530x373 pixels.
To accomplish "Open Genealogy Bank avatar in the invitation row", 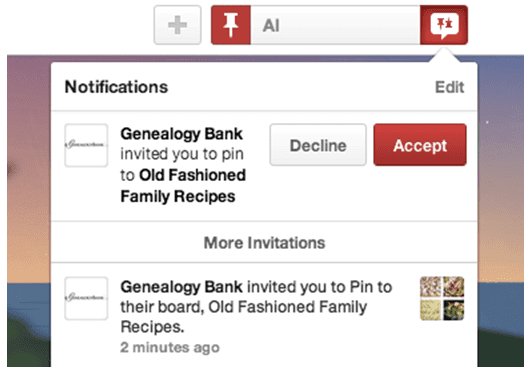I will point(86,145).
